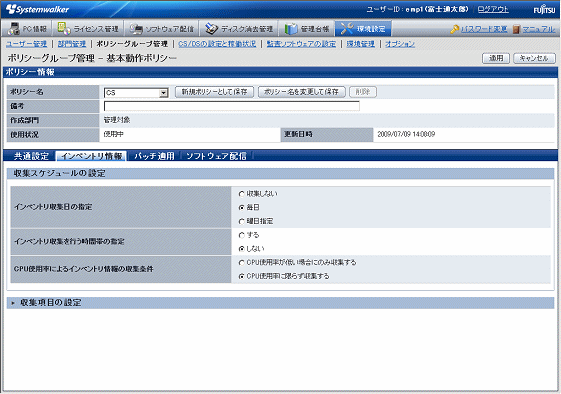Click the 備考 text input field
The width and height of the screenshot is (561, 394).
231,106
